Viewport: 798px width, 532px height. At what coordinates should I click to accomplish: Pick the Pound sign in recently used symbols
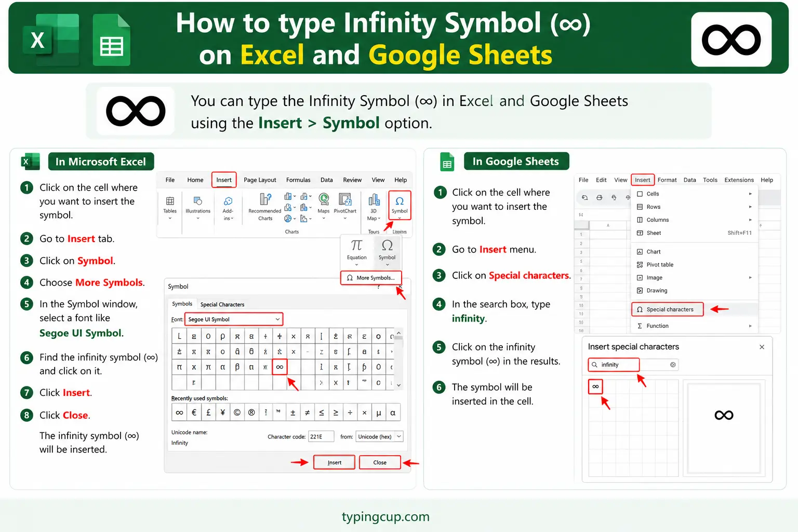208,413
